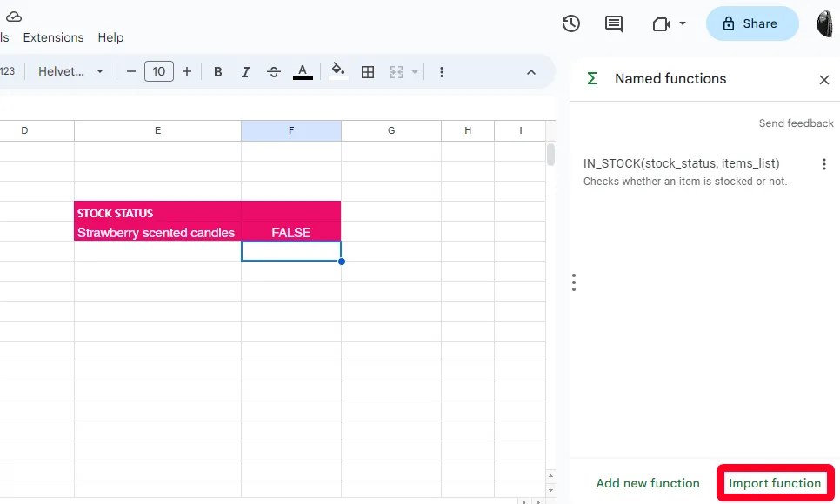Open the fill color tool
The image size is (840, 504).
pyautogui.click(x=337, y=71)
